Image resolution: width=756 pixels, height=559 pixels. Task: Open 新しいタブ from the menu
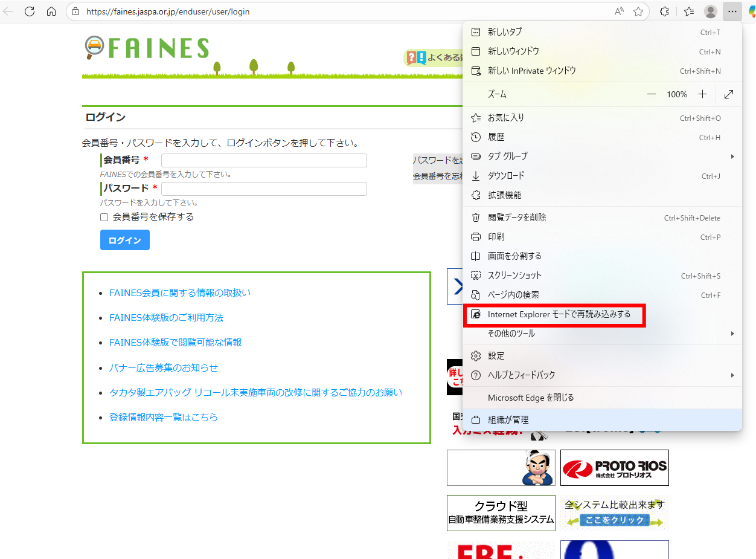(x=602, y=32)
